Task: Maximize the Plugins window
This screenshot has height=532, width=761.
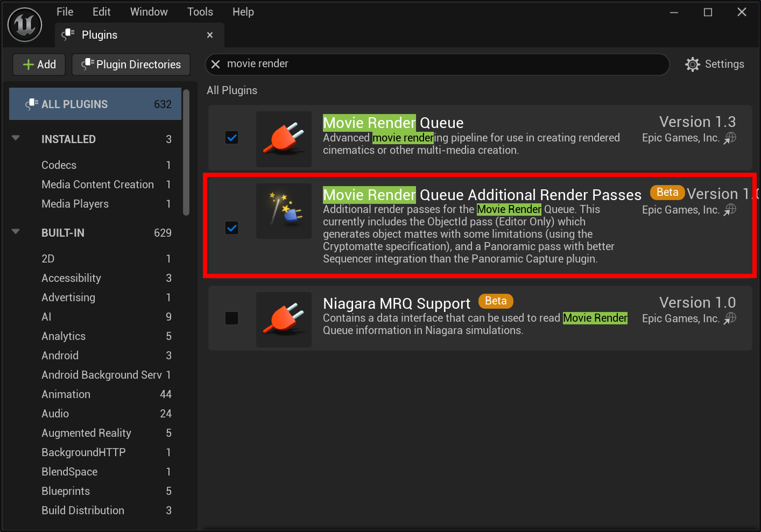Action: click(x=708, y=12)
